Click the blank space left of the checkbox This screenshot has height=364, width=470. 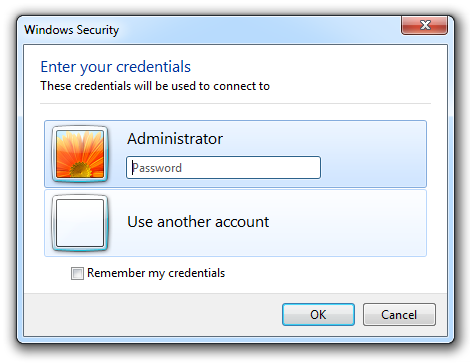[x=47, y=273]
